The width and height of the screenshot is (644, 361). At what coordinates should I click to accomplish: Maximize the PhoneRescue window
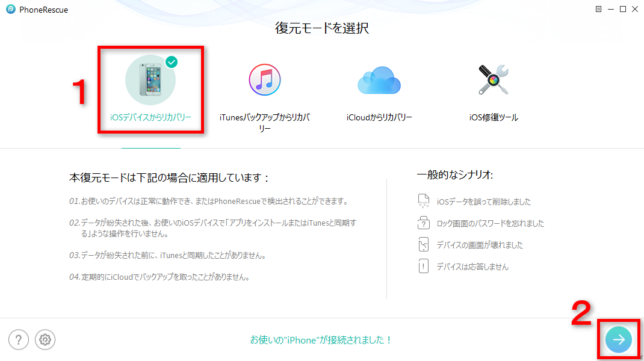point(623,9)
